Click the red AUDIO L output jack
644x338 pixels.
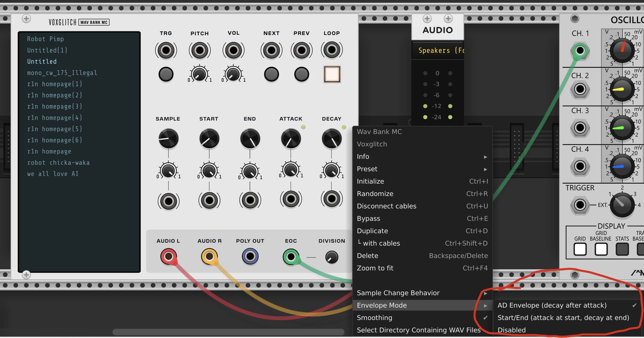coord(168,257)
